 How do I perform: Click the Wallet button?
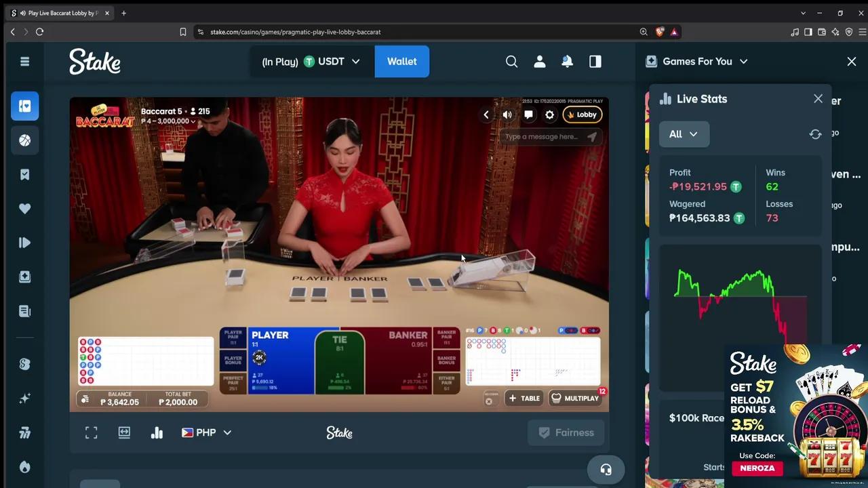[x=402, y=62]
